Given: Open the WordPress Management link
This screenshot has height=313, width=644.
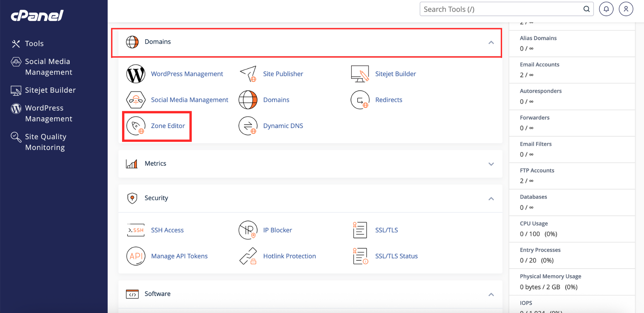Looking at the screenshot, I should tap(187, 74).
